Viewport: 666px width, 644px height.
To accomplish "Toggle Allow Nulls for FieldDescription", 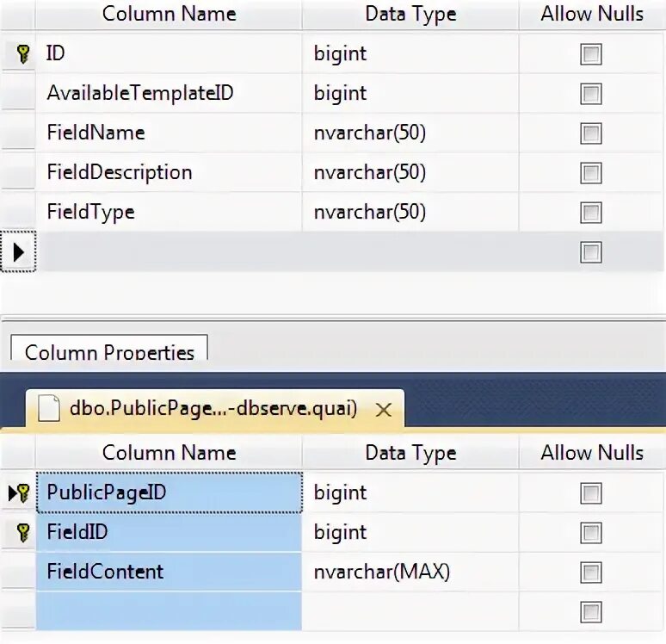I will [x=591, y=173].
